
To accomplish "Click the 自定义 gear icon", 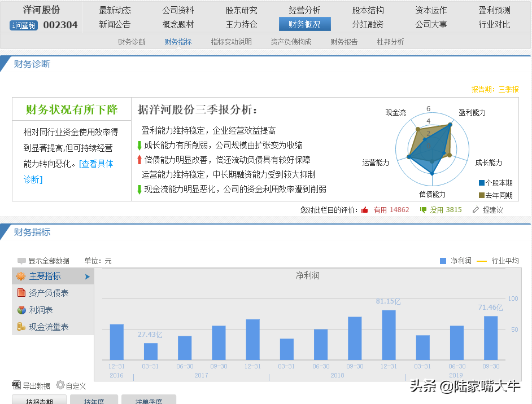I will [60, 385].
